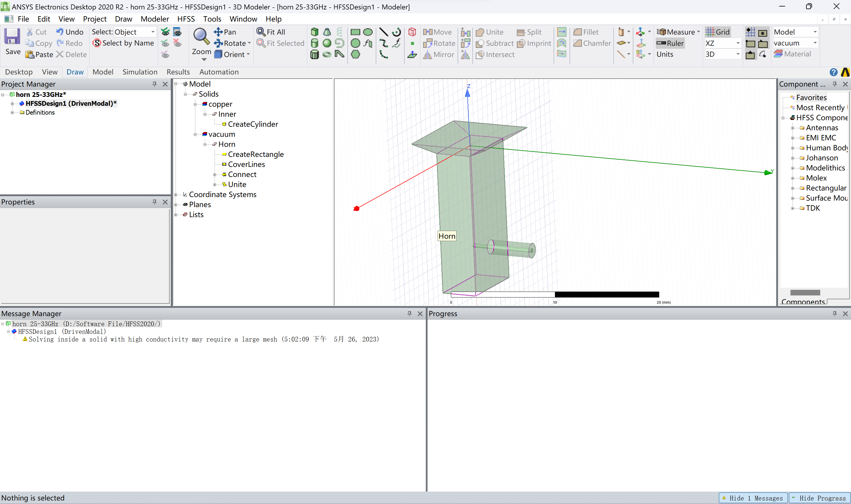The height and width of the screenshot is (504, 851).
Task: Pin the Project Manager panel
Action: point(155,84)
